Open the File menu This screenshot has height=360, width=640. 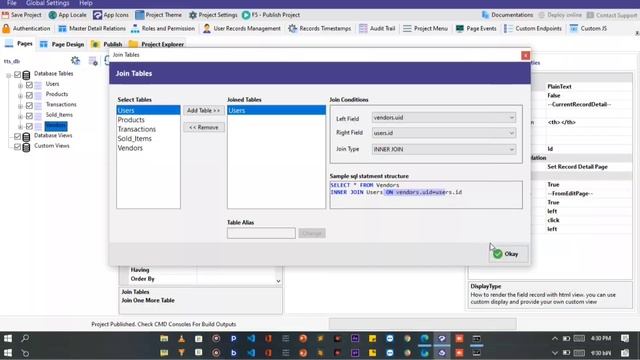(x=11, y=3)
